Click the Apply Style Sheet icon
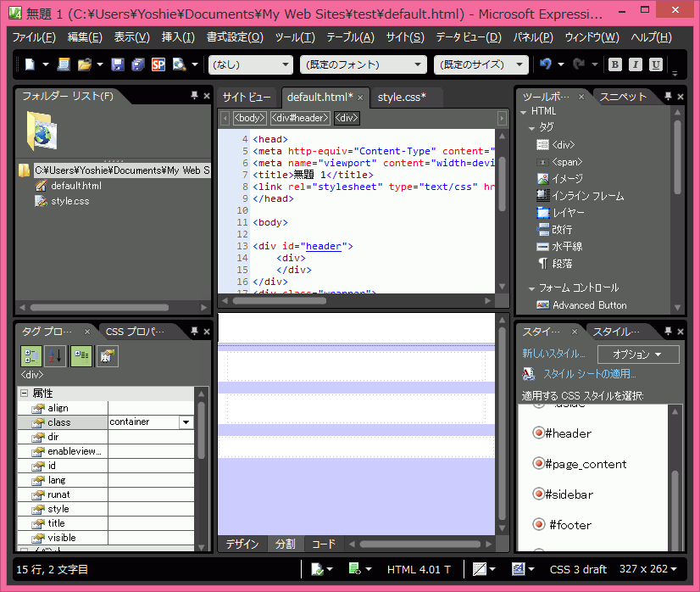The height and width of the screenshot is (592, 700). [529, 374]
